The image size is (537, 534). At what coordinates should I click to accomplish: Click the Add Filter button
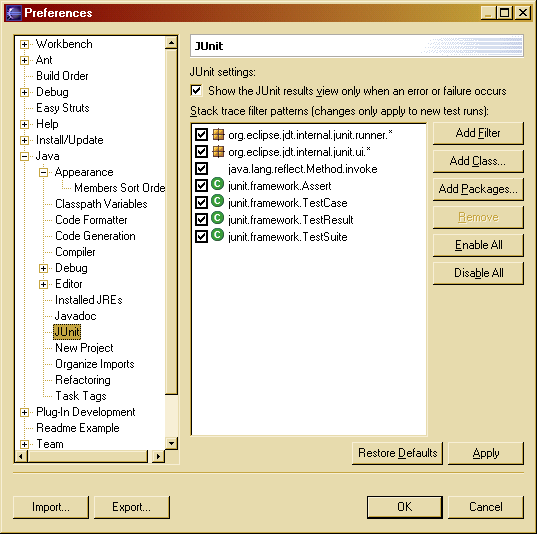click(478, 133)
